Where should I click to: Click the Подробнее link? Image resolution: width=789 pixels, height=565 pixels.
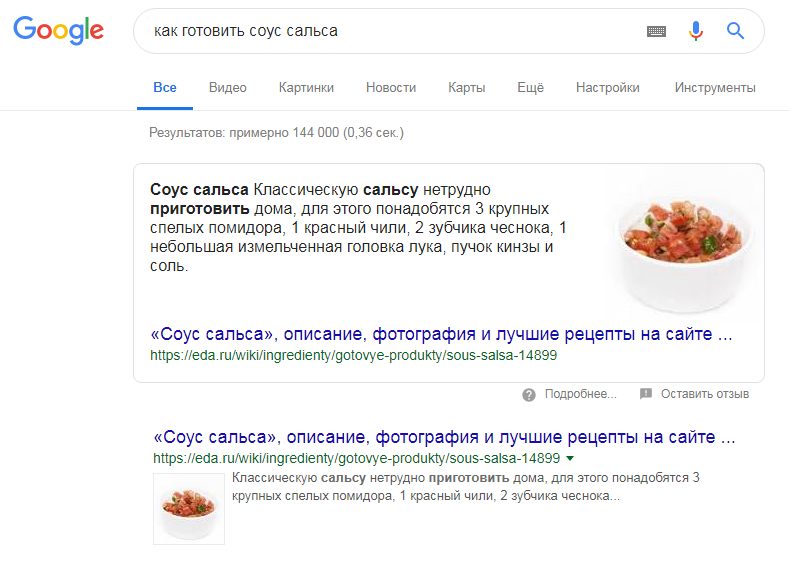coord(580,394)
